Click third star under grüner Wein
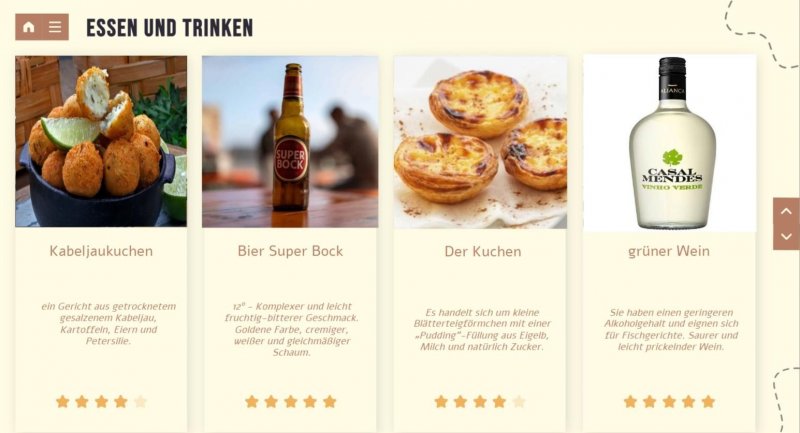 669,402
